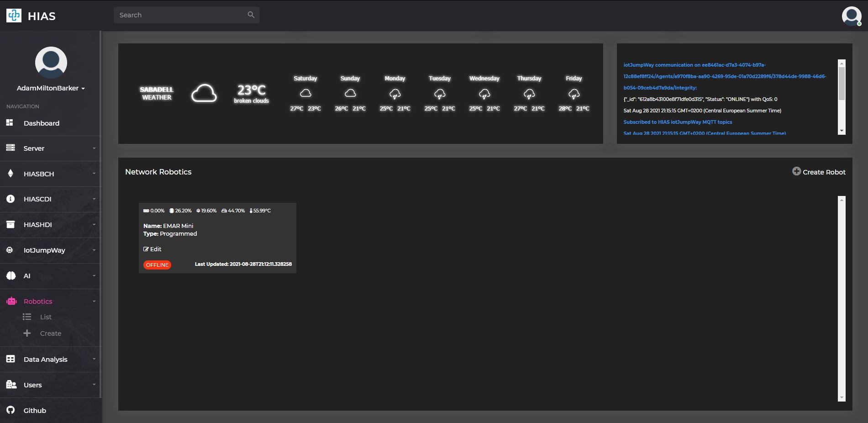868x423 pixels.
Task: Expand the HIASCDI submenu
Action: click(50, 199)
